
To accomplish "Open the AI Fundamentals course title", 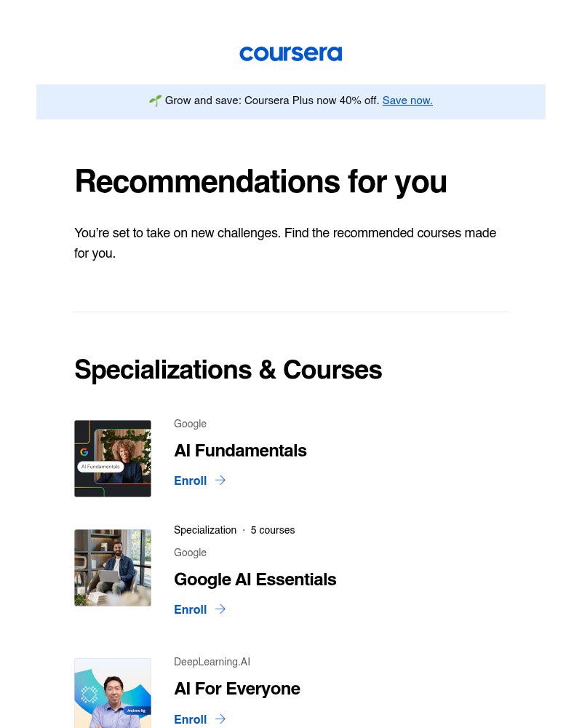I will (x=240, y=451).
